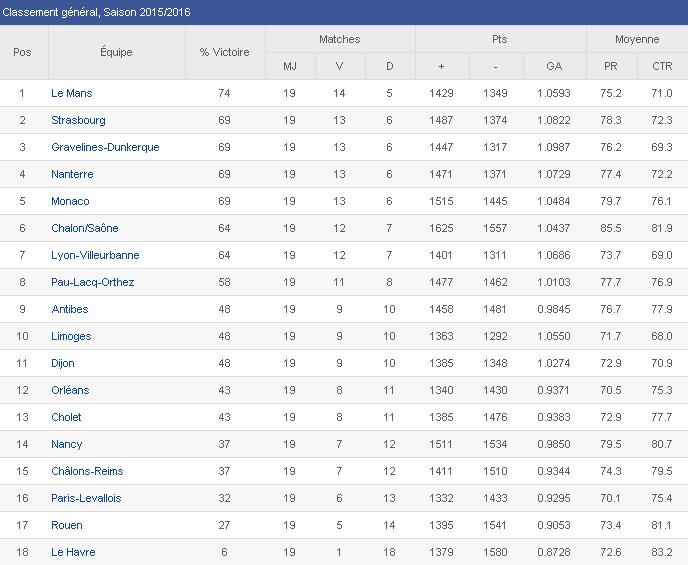Select the Pau-Lacq-Orthez link
Screen dimensions: 688x565
pyautogui.click(x=93, y=282)
